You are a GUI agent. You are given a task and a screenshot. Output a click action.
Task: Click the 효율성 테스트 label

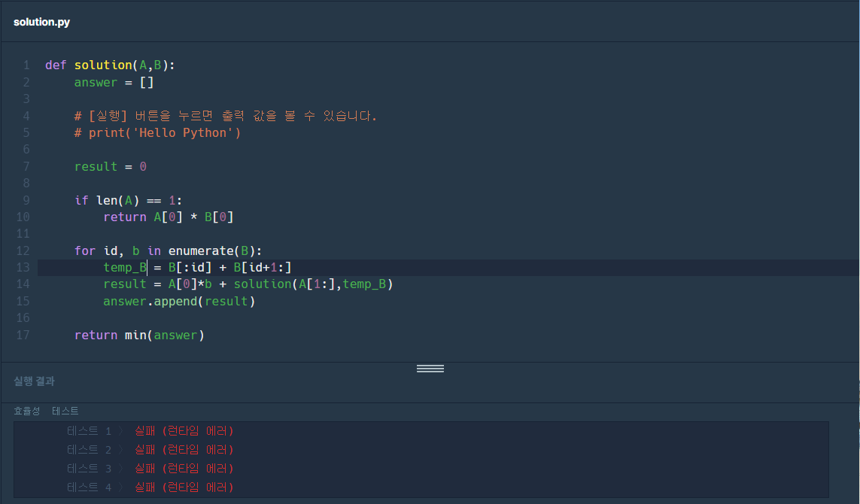click(x=46, y=411)
